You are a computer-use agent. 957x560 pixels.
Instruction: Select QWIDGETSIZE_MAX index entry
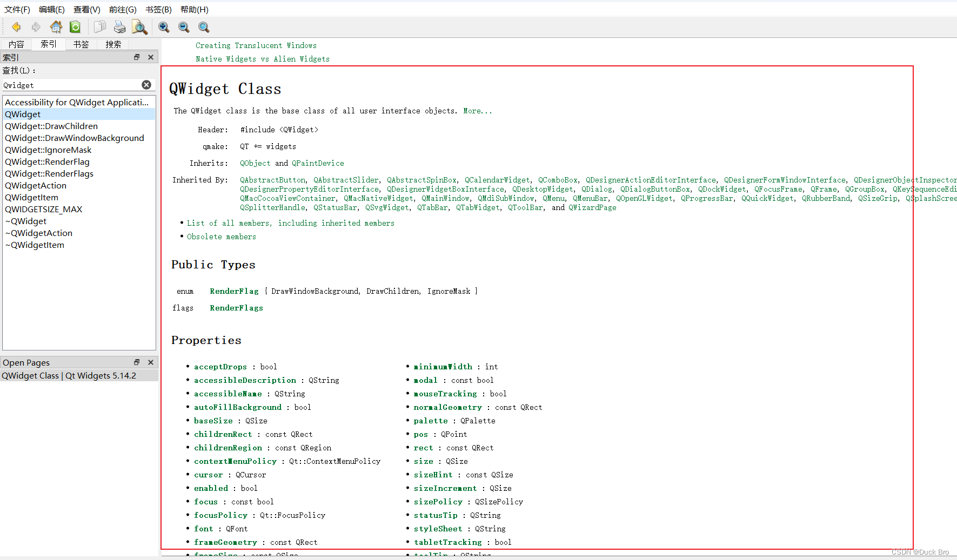pyautogui.click(x=79, y=209)
